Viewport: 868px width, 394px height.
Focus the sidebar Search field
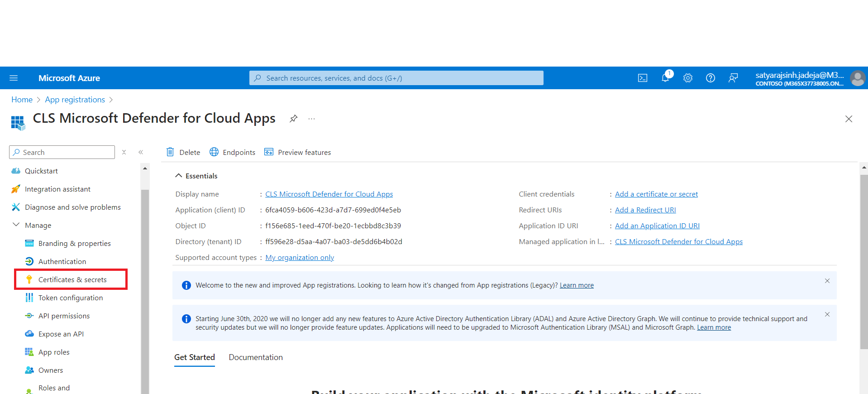[x=62, y=152]
